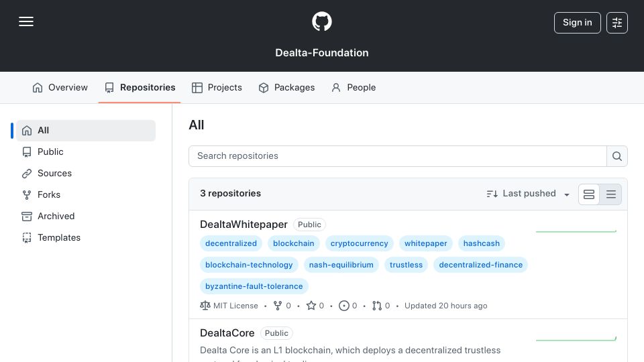Viewport: 644px width, 362px height.
Task: Select the blockchain topic tag
Action: pyautogui.click(x=294, y=243)
